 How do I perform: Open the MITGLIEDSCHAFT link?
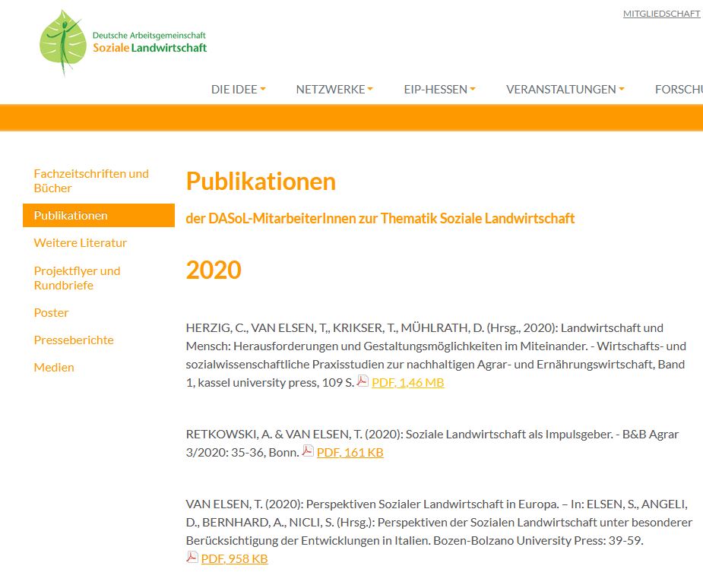(662, 14)
